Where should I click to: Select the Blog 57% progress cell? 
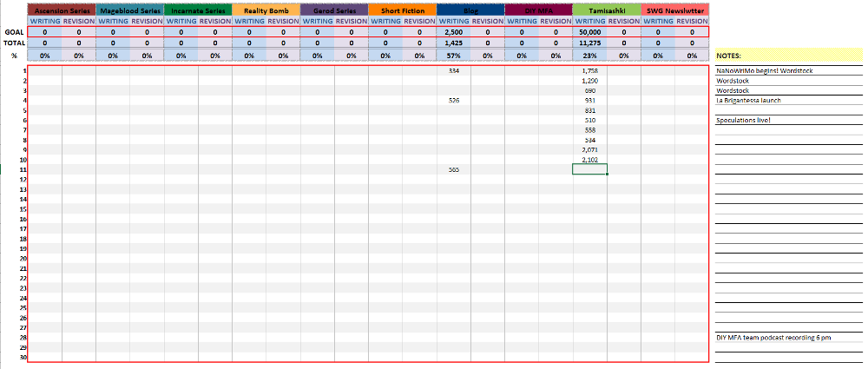click(453, 55)
